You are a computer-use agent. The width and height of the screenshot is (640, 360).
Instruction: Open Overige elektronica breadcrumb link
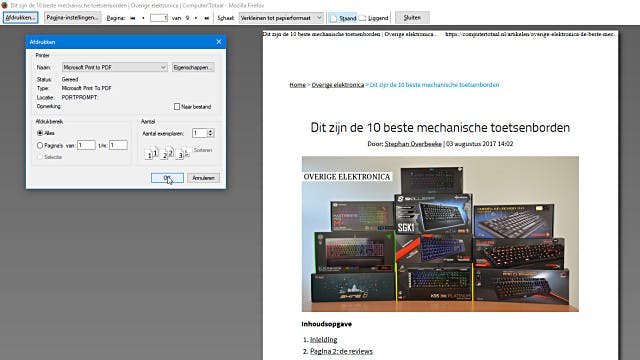pos(338,85)
